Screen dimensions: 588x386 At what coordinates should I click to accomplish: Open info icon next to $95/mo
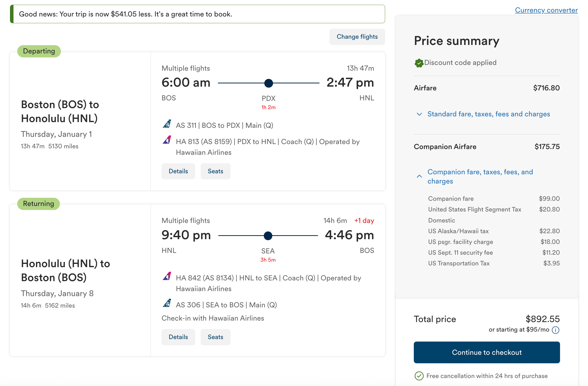(x=556, y=330)
